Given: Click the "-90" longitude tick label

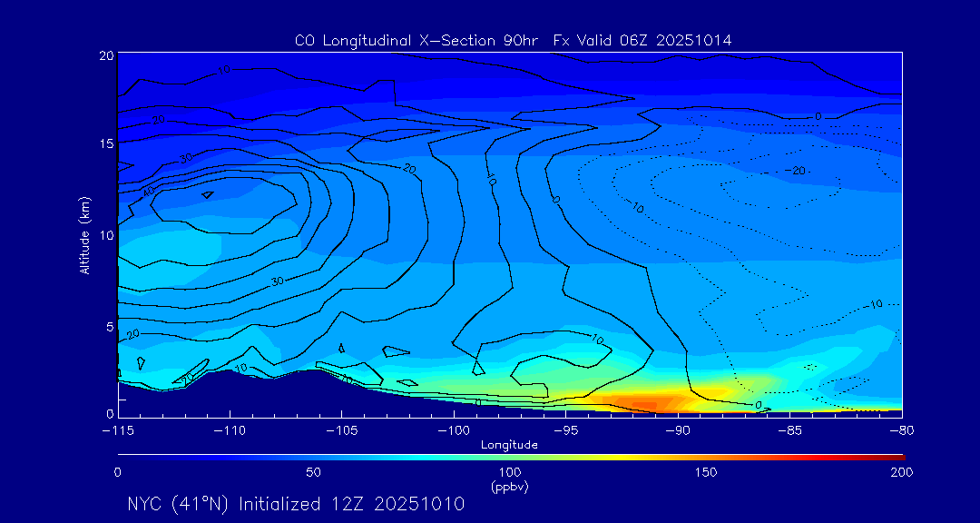Looking at the screenshot, I should 678,430.
